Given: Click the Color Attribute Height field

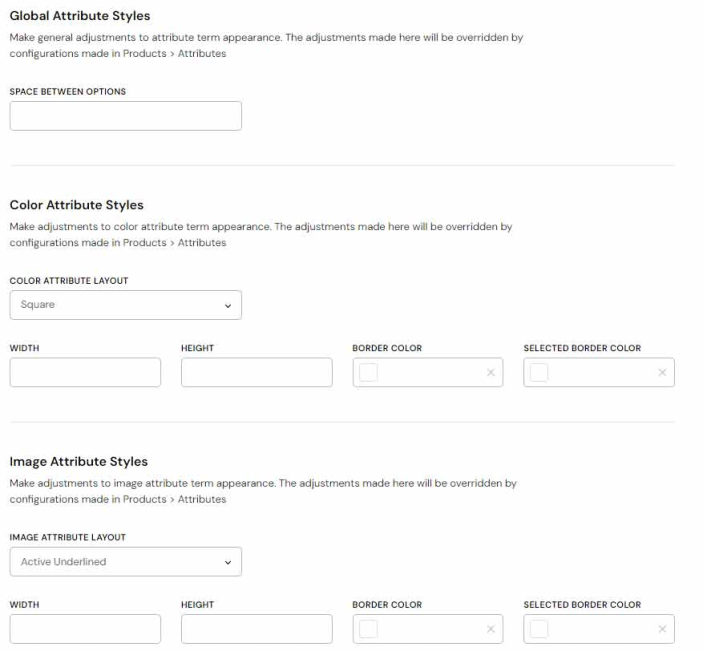Looking at the screenshot, I should 256,373.
